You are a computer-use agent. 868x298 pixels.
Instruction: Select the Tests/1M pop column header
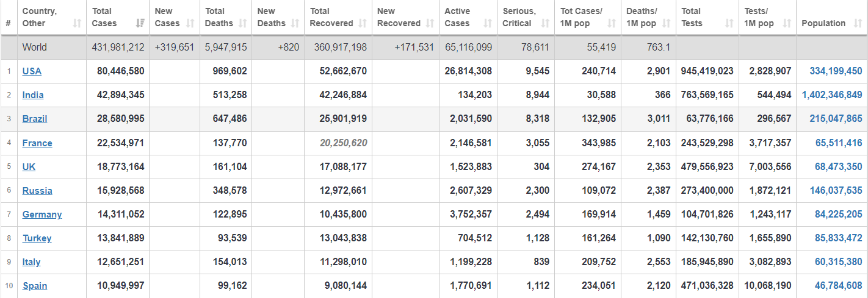point(767,17)
